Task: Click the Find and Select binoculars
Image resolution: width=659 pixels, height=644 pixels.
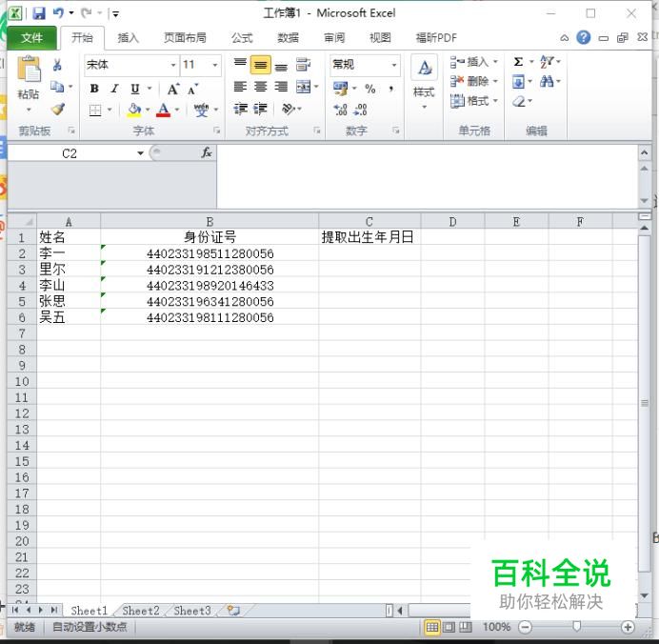Action: pyautogui.click(x=547, y=82)
